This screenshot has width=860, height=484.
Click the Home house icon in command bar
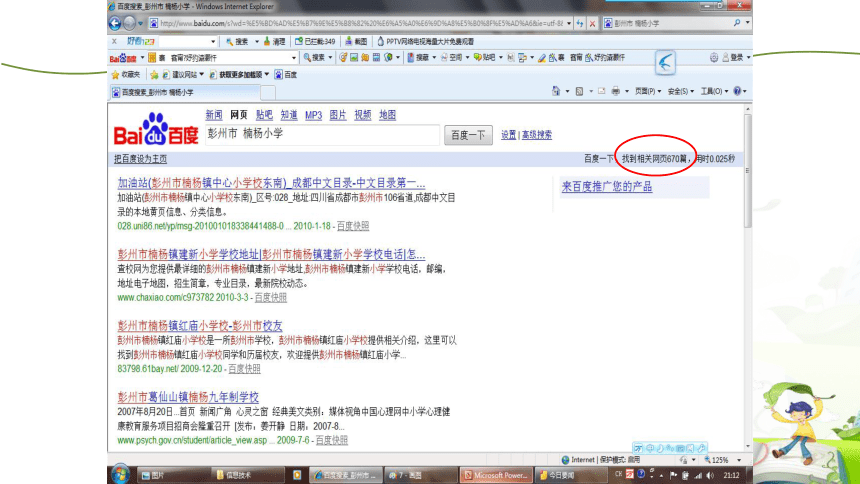(x=556, y=91)
